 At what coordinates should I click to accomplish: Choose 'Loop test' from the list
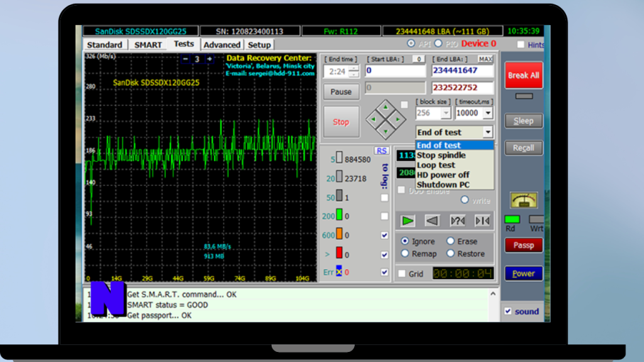point(454,165)
